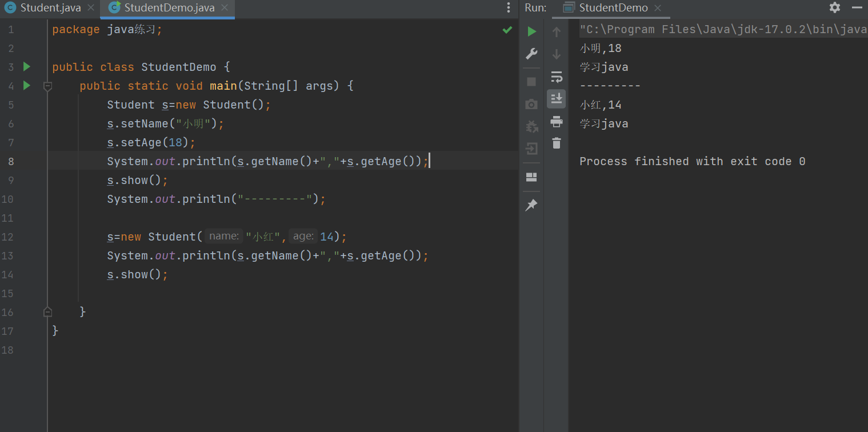Click the "Run:" panel label
Viewport: 868px width, 432px height.
535,8
